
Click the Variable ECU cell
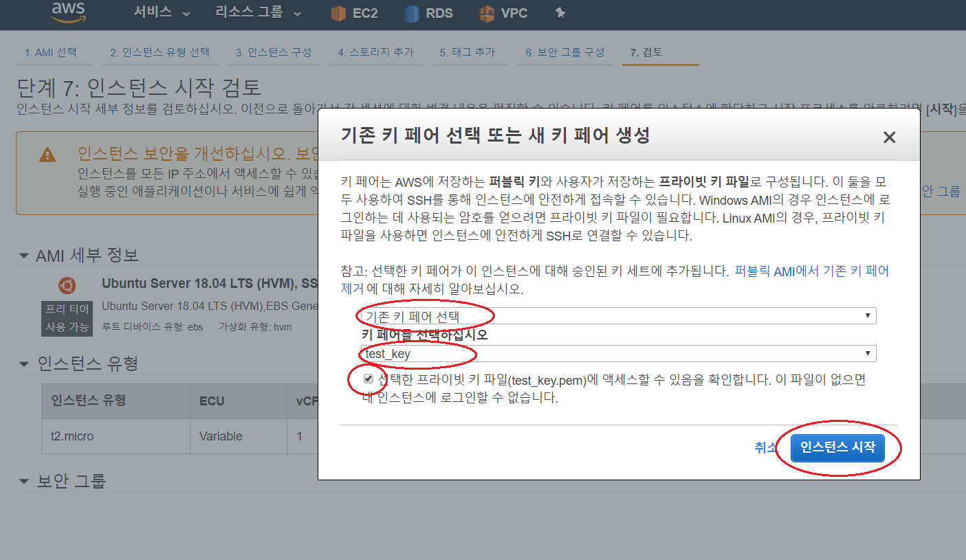point(238,436)
